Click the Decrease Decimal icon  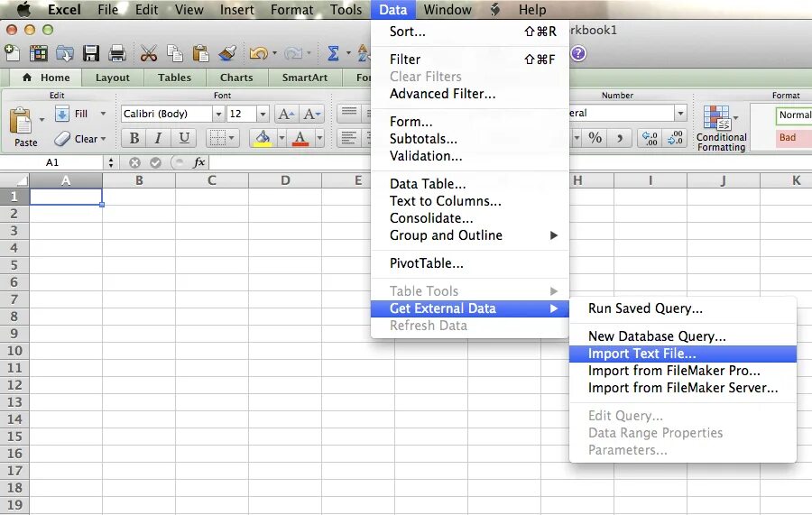point(675,138)
